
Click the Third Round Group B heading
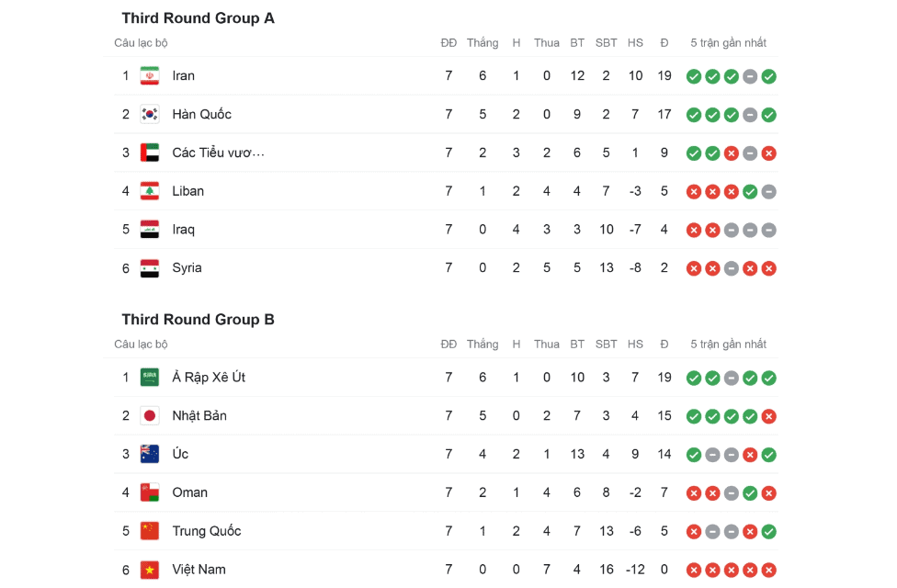pos(198,320)
